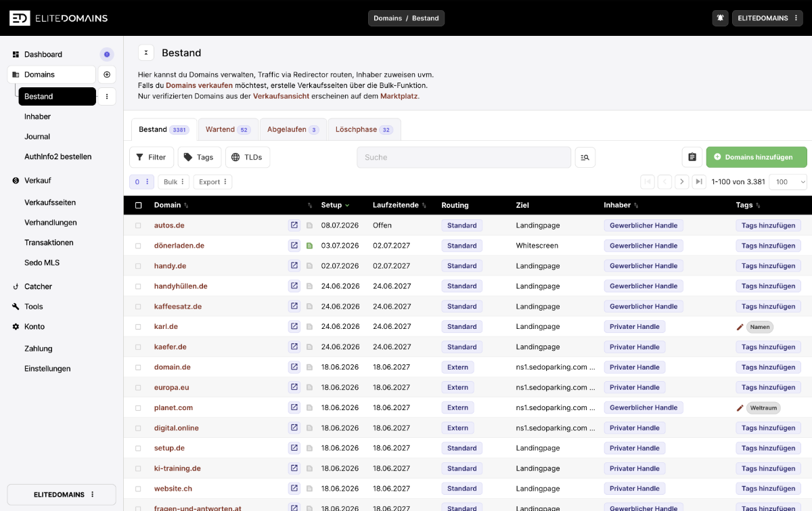
Task: Click the clipboard notes icon
Action: tap(692, 157)
